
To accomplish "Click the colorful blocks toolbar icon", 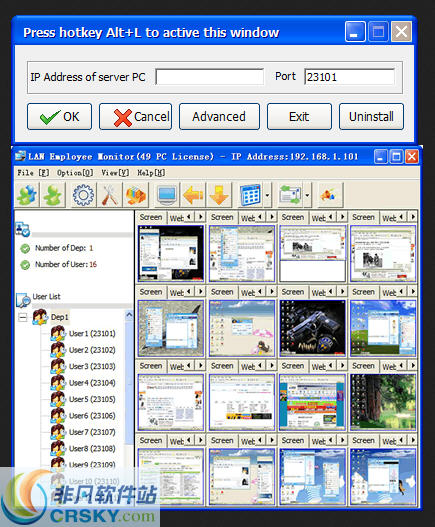I will click(136, 195).
